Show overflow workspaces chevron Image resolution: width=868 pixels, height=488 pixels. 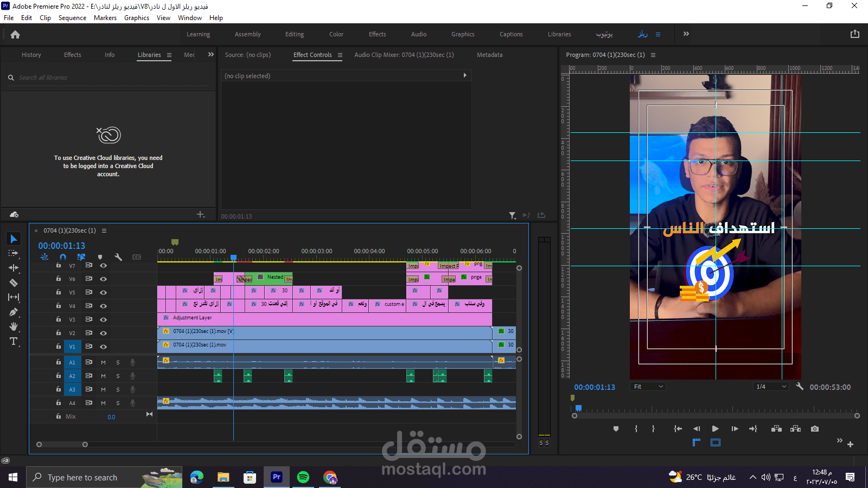tap(686, 34)
